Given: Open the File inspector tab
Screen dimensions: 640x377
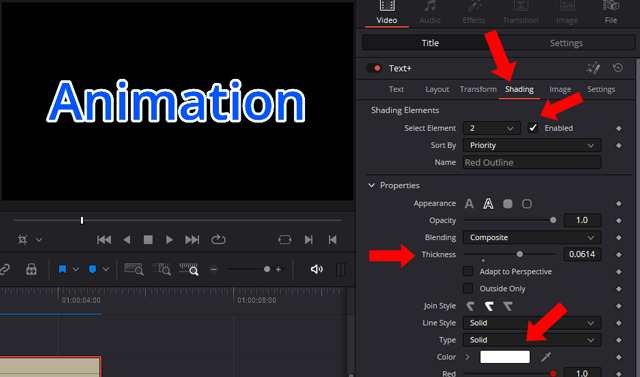Looking at the screenshot, I should pyautogui.click(x=611, y=12).
